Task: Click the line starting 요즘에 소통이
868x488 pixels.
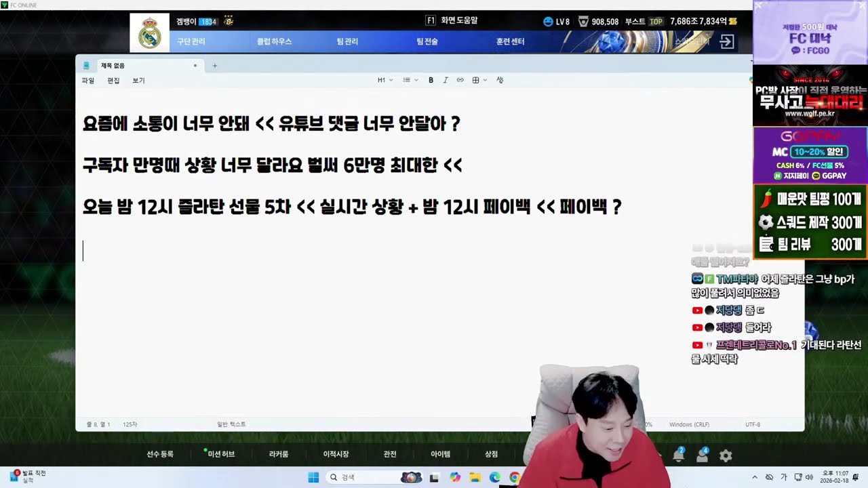Action: pos(271,124)
